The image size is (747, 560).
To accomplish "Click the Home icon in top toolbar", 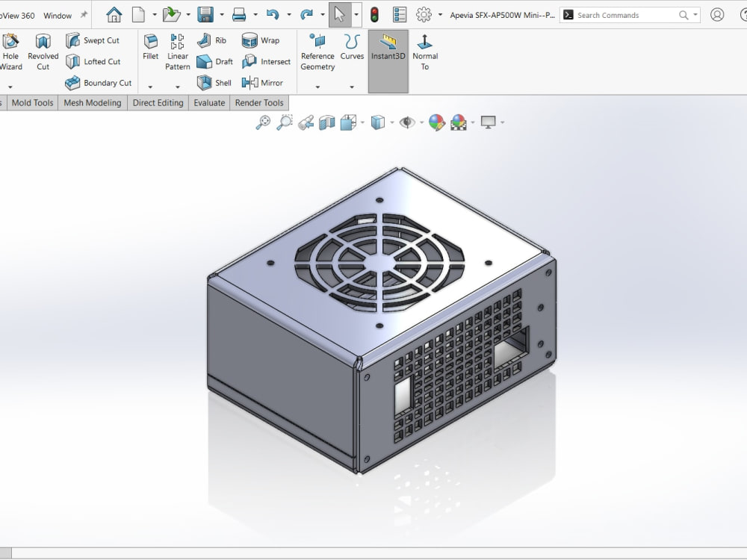I will pos(114,15).
